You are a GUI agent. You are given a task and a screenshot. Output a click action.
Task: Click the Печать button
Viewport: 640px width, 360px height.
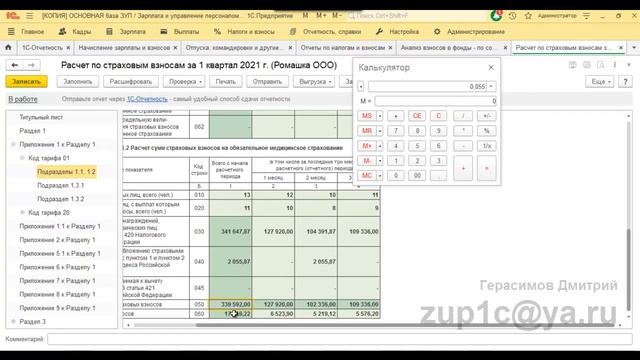pos(225,82)
